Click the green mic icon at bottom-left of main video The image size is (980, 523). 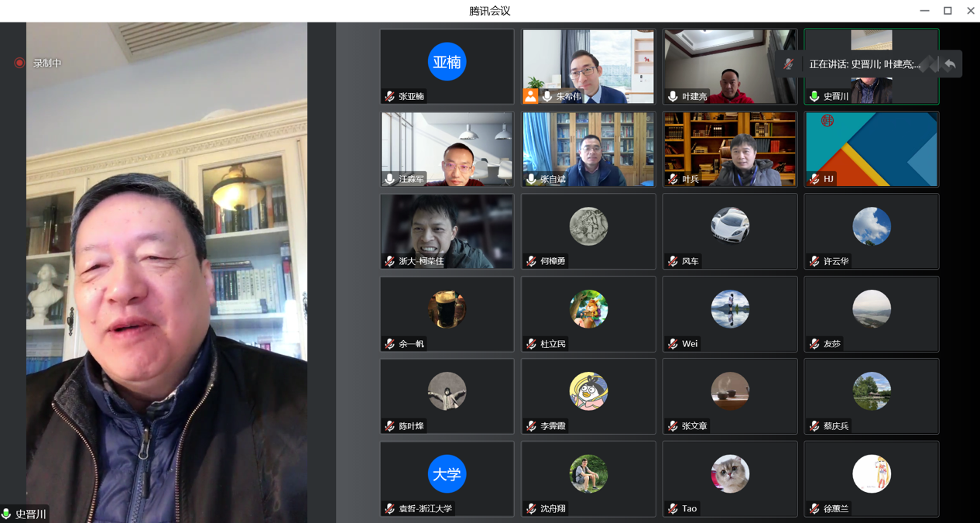pyautogui.click(x=7, y=514)
